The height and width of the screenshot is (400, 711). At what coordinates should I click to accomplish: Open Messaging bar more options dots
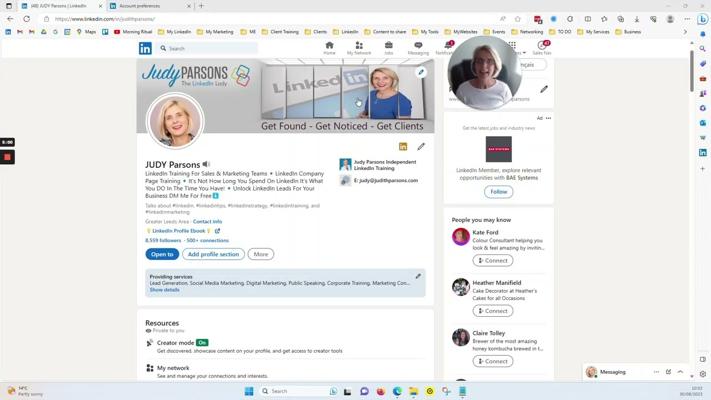656,372
